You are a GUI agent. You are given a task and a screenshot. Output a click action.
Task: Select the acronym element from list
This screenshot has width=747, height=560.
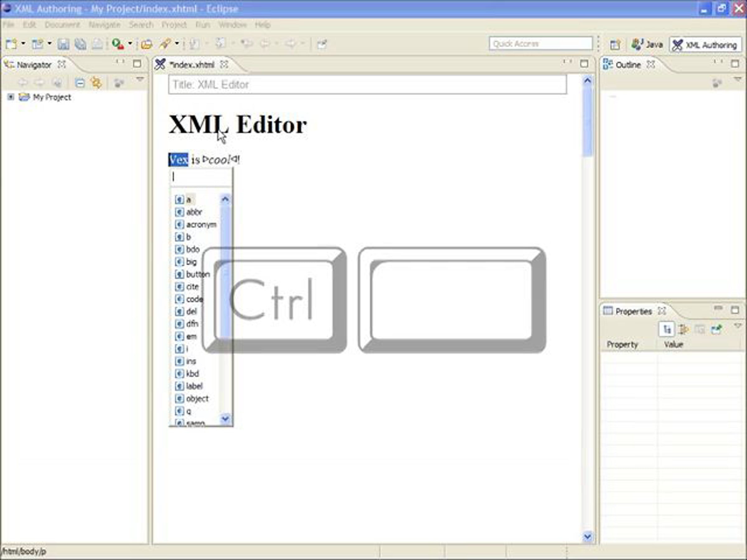[201, 225]
